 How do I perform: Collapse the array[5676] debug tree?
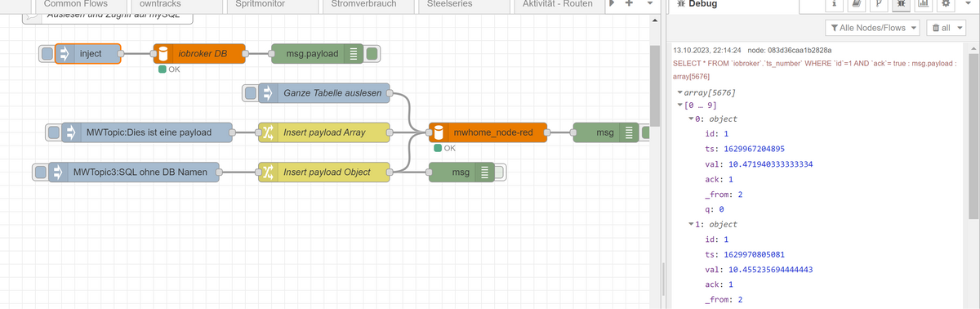pos(680,92)
